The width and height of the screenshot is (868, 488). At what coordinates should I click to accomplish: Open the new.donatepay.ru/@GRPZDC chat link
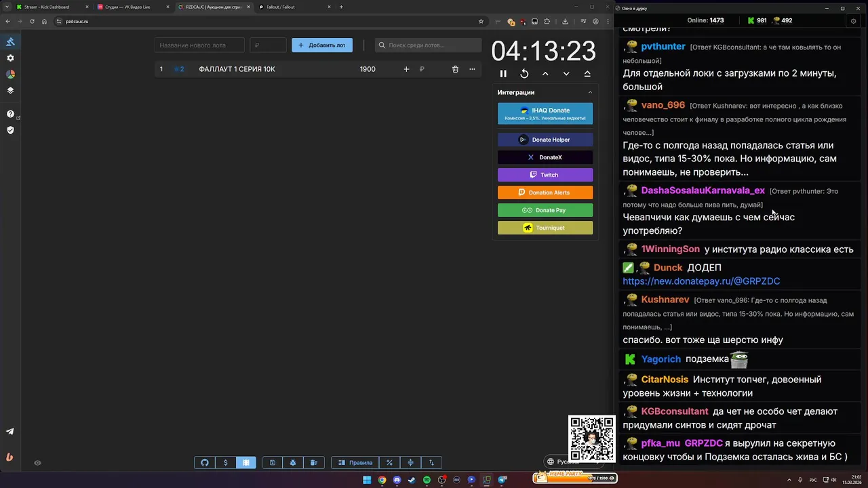click(701, 281)
